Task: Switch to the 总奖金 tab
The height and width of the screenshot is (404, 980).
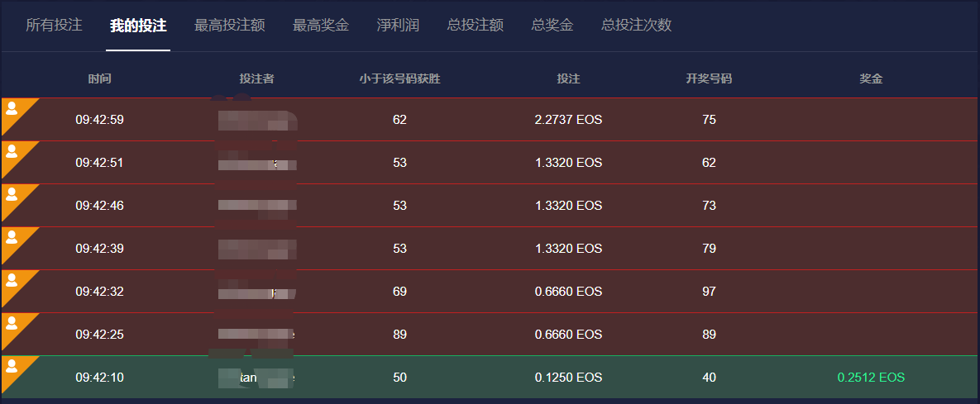Action: tap(552, 26)
